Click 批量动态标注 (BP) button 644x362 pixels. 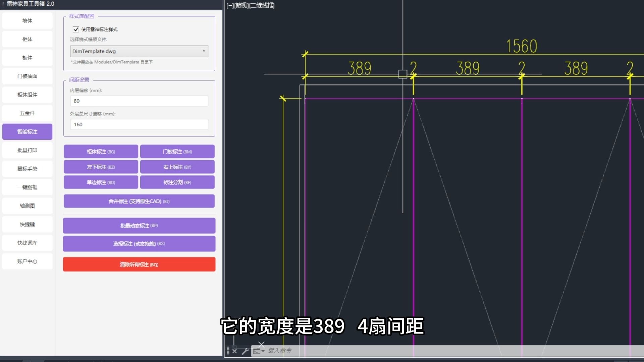click(139, 226)
